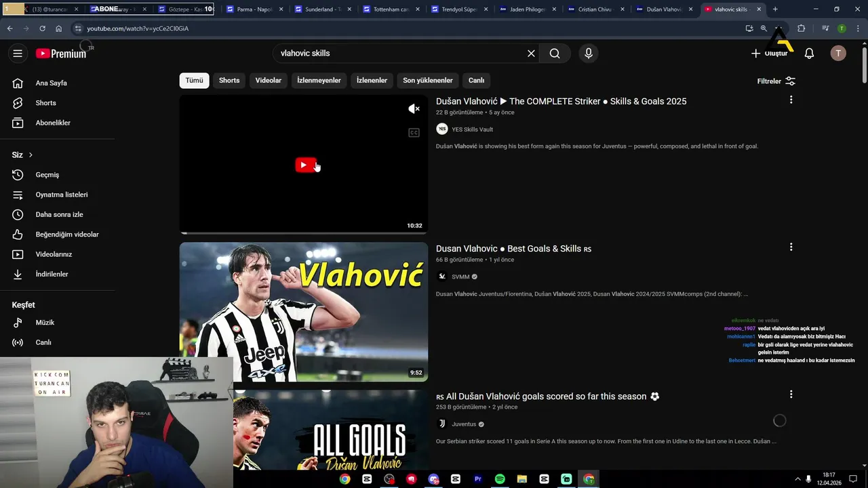Switch to Cristian Chivu tab

[x=596, y=9]
